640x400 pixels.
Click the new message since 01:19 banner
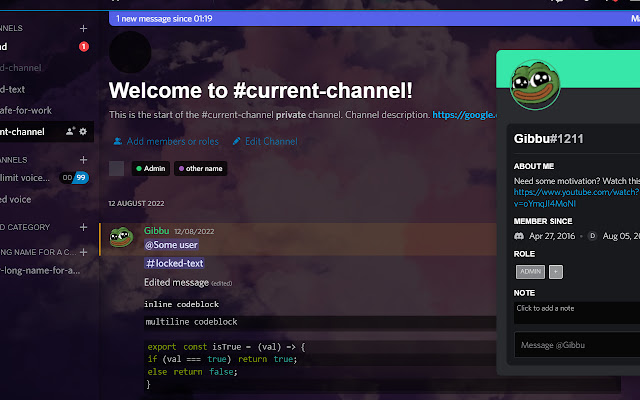374,18
